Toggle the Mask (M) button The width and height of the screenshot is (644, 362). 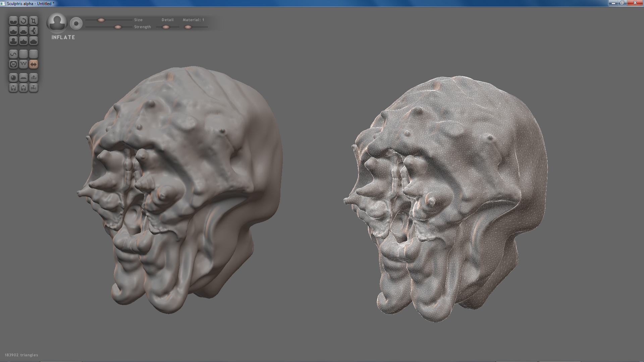click(x=13, y=64)
